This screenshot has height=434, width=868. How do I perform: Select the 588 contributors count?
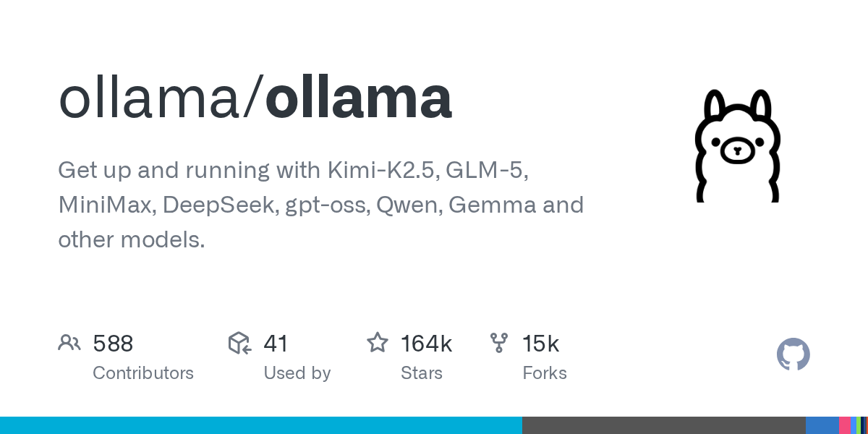113,344
